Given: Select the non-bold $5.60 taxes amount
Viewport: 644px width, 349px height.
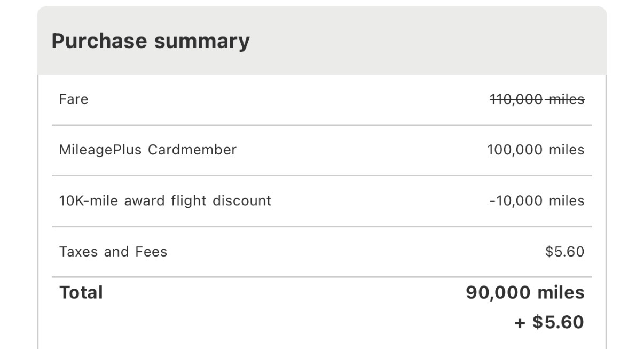Looking at the screenshot, I should [x=564, y=251].
